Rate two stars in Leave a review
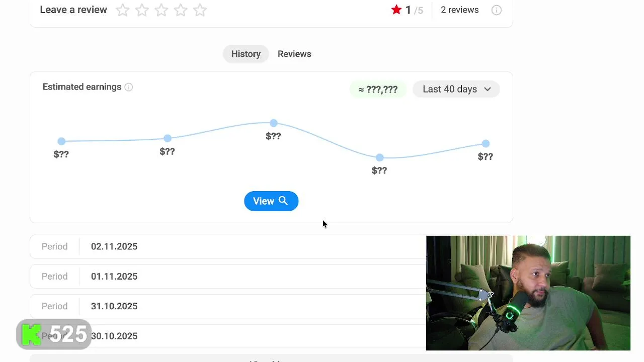 click(x=142, y=10)
